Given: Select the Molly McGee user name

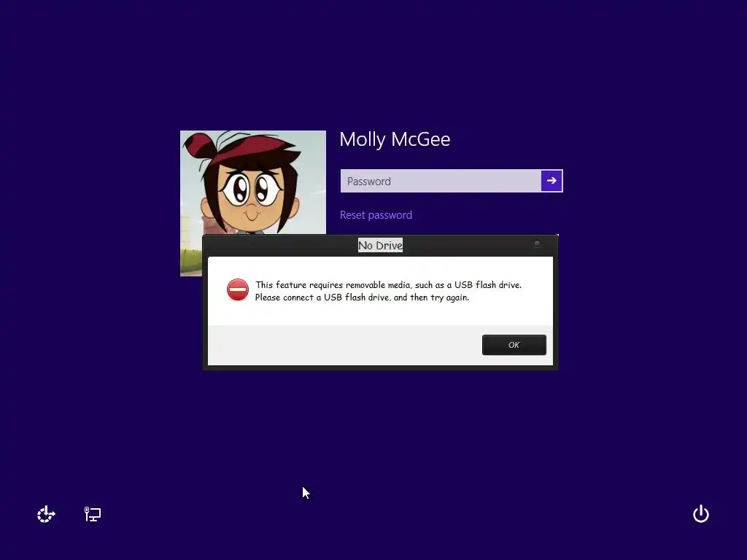Looking at the screenshot, I should (x=395, y=139).
